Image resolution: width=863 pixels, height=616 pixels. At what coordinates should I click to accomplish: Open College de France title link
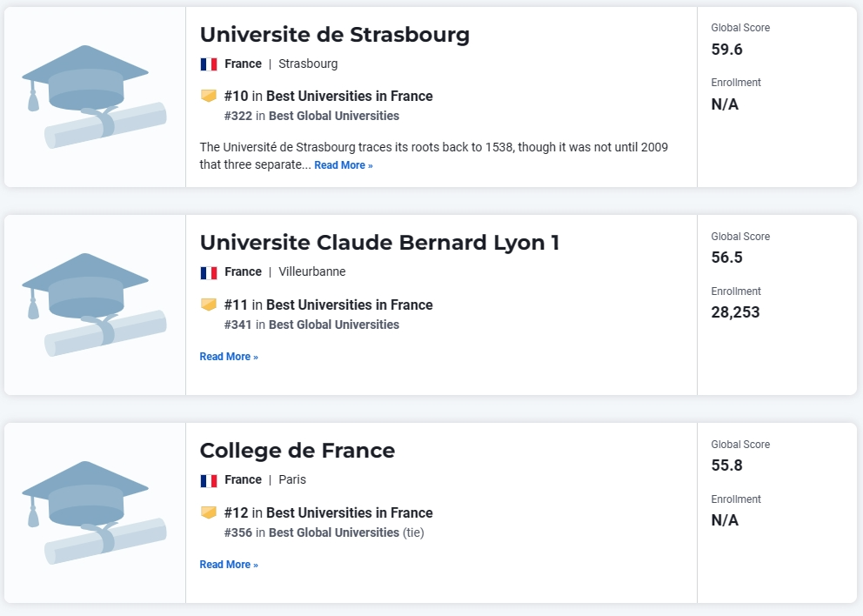point(298,451)
